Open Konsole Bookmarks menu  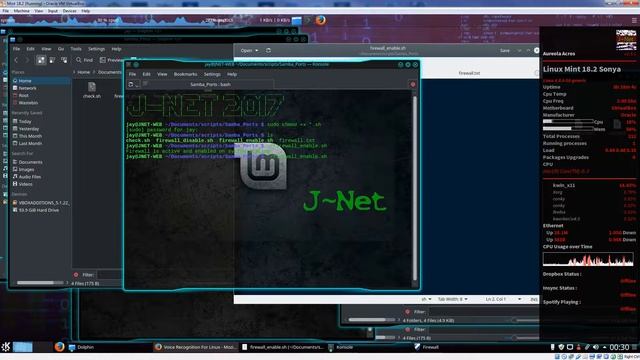(185, 74)
